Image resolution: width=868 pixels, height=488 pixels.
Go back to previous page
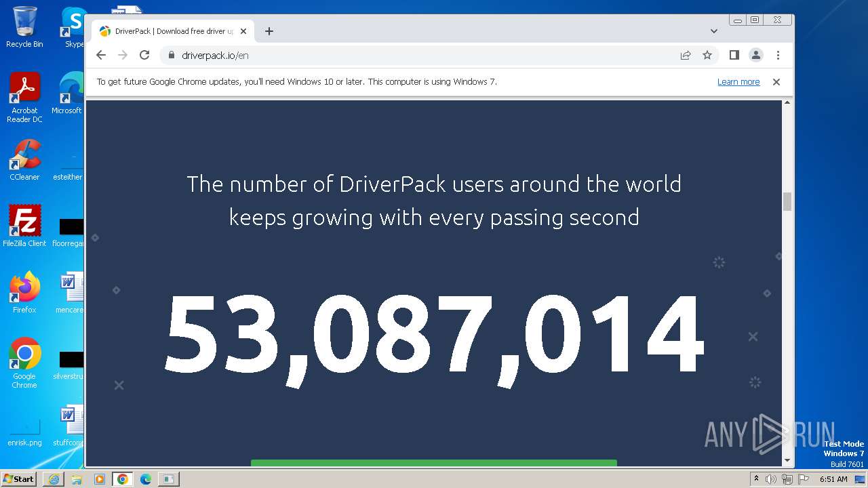tap(101, 56)
